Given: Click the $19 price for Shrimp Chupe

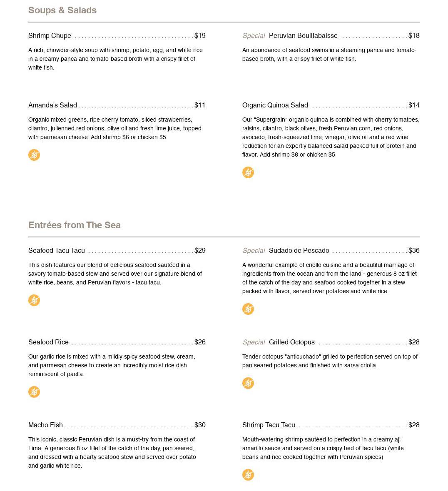Looking at the screenshot, I should tap(200, 36).
